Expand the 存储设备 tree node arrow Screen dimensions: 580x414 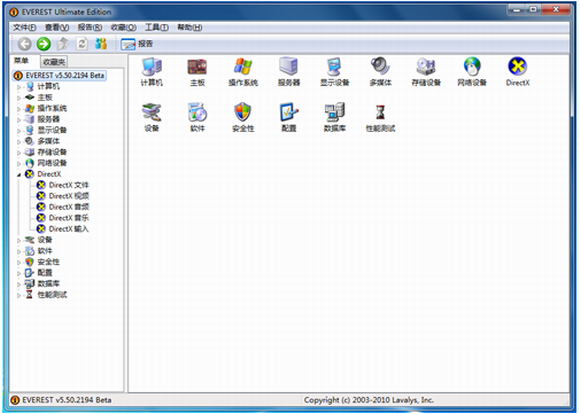tap(19, 153)
